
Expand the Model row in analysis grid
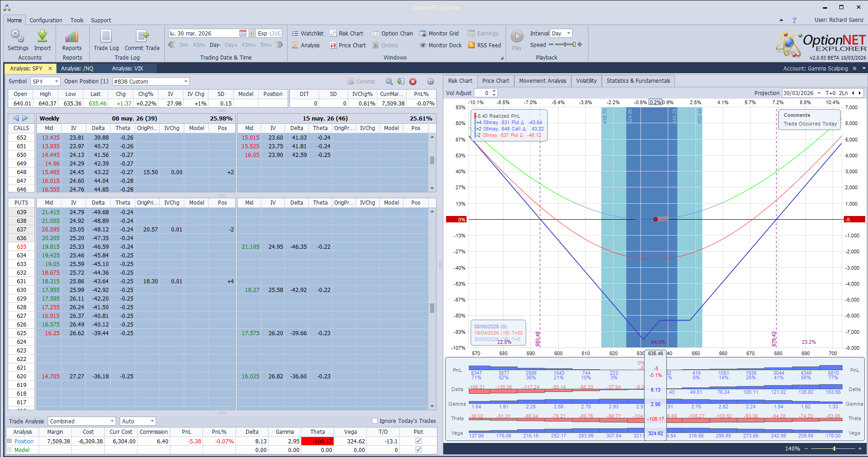tap(9, 449)
